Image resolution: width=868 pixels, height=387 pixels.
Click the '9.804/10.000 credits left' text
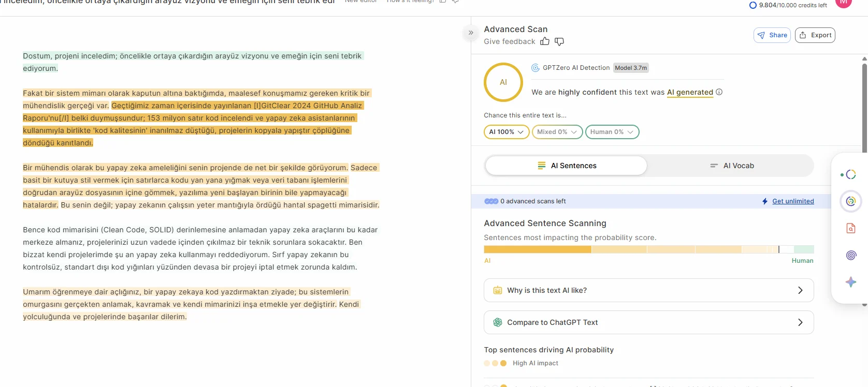793,5
